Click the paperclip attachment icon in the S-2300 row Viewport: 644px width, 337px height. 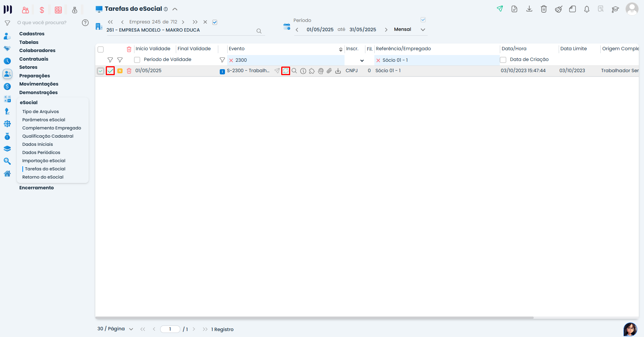[x=329, y=71]
